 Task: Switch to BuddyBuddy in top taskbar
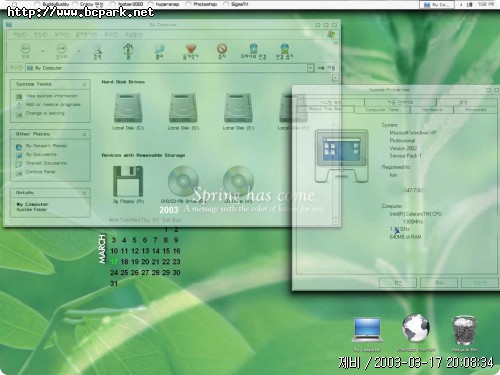52,4
